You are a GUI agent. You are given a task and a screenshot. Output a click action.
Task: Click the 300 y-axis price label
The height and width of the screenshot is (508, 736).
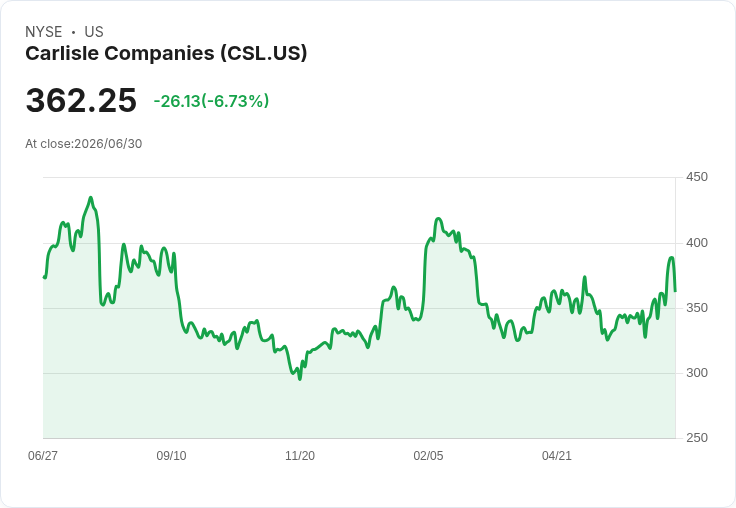(697, 373)
